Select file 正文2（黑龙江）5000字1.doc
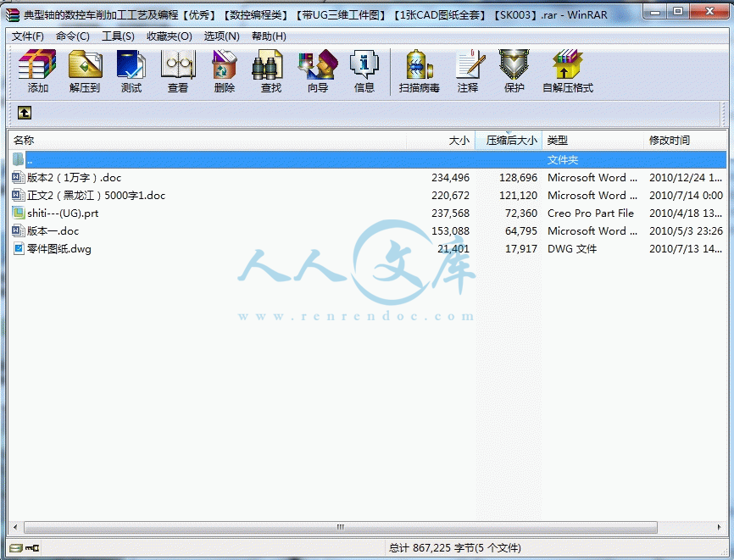Screen dimensions: 734x560 96,195
